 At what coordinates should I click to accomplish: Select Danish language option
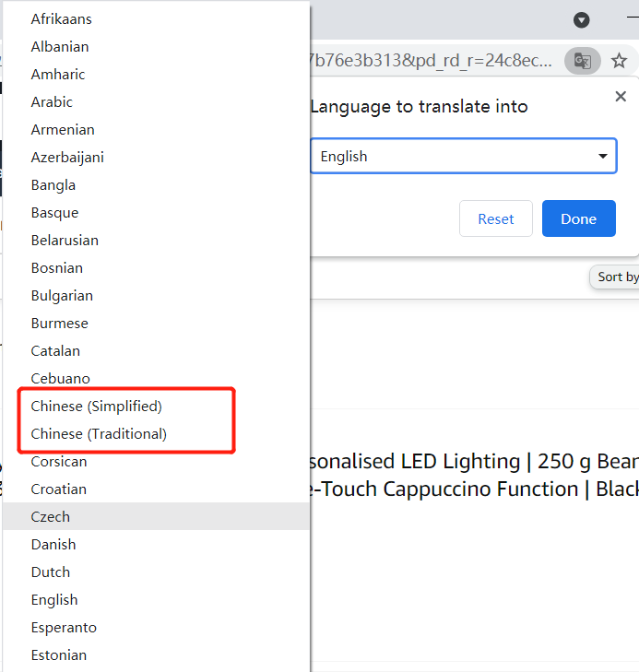(x=156, y=544)
